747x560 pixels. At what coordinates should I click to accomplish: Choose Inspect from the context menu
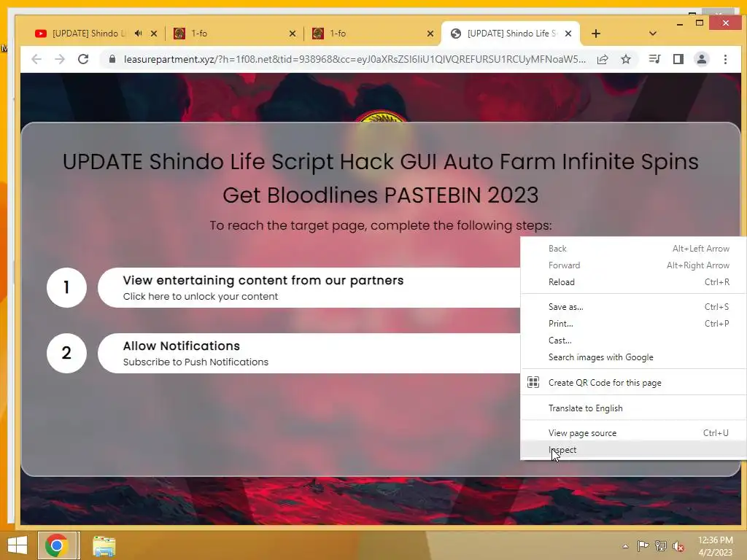coord(633,449)
